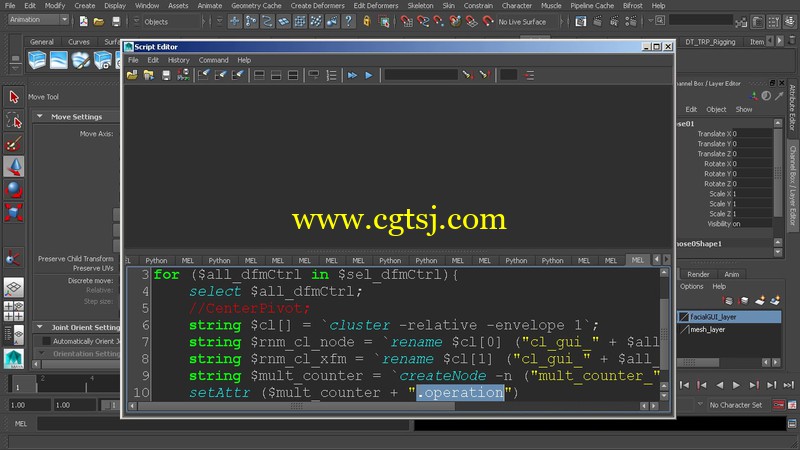
Task: Click the Execute play button in Script Editor
Action: (x=369, y=76)
